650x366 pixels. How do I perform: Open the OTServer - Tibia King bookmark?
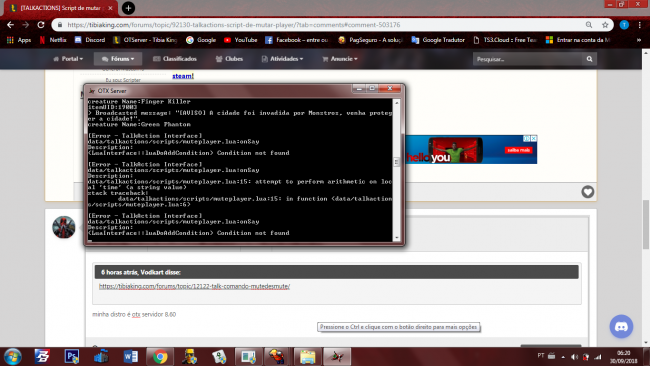tap(146, 40)
